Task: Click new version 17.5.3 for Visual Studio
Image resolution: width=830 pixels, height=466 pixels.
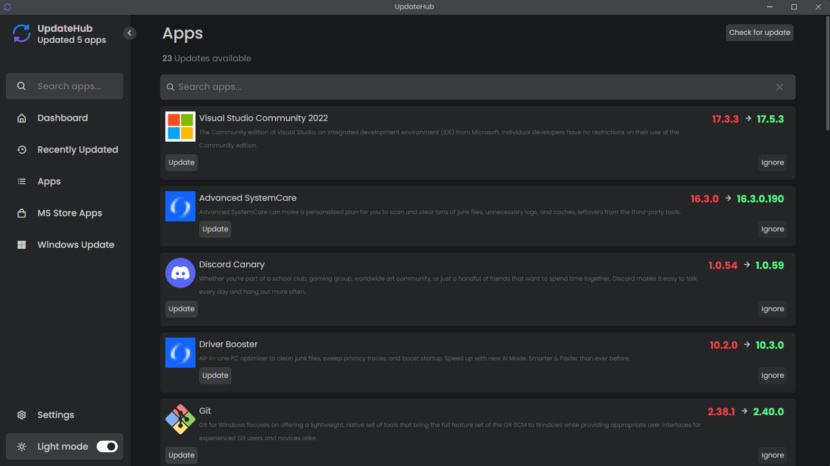Action: pos(770,119)
